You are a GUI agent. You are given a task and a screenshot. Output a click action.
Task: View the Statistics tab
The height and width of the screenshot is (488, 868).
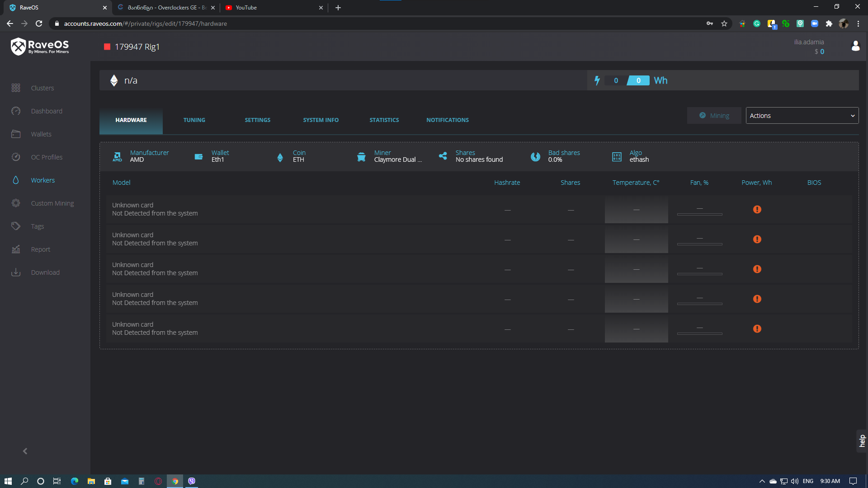(x=384, y=120)
